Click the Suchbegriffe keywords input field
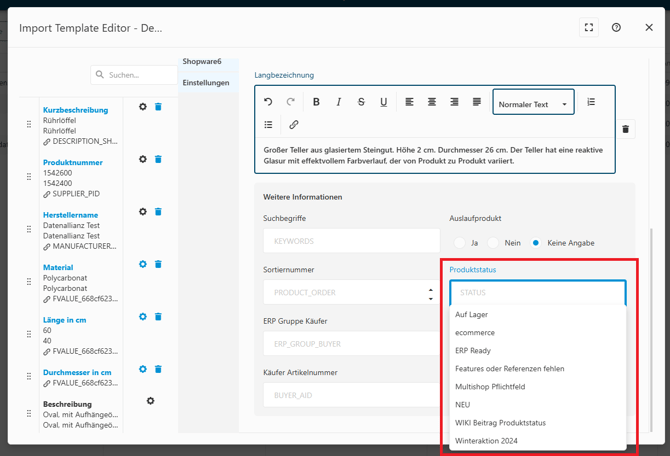The image size is (670, 456). point(351,241)
